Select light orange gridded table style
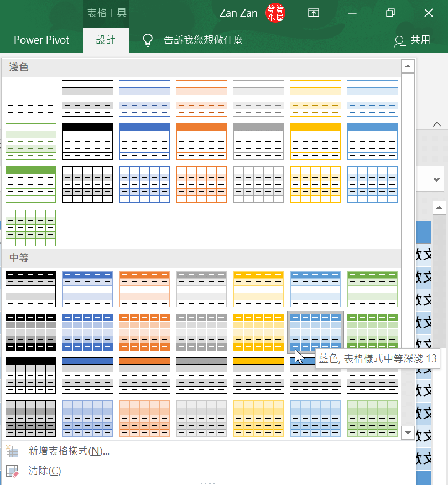This screenshot has width=448, height=485. [201, 185]
